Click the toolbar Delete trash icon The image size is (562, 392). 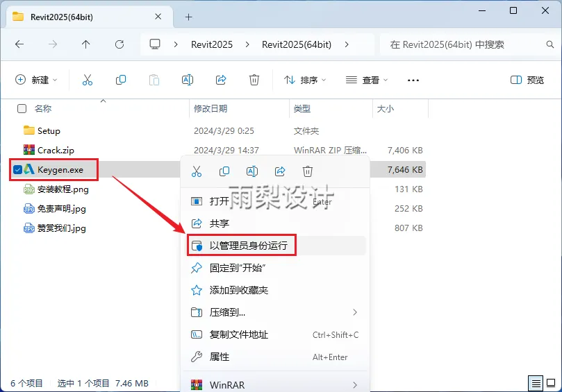click(x=254, y=80)
